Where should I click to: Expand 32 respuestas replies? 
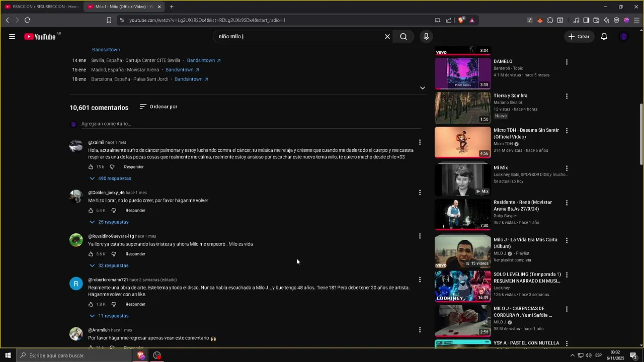tap(109, 266)
